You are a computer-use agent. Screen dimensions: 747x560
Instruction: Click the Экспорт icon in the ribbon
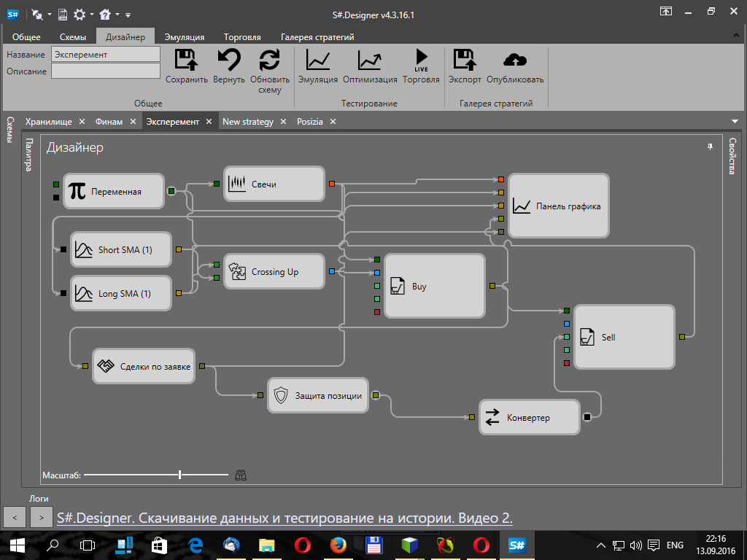click(x=465, y=61)
